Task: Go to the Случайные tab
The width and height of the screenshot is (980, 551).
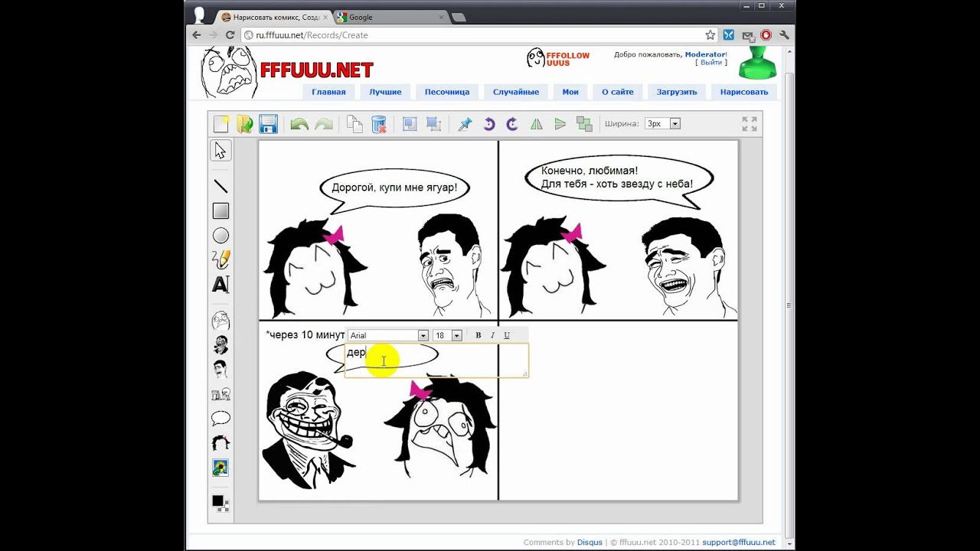Action: point(516,92)
